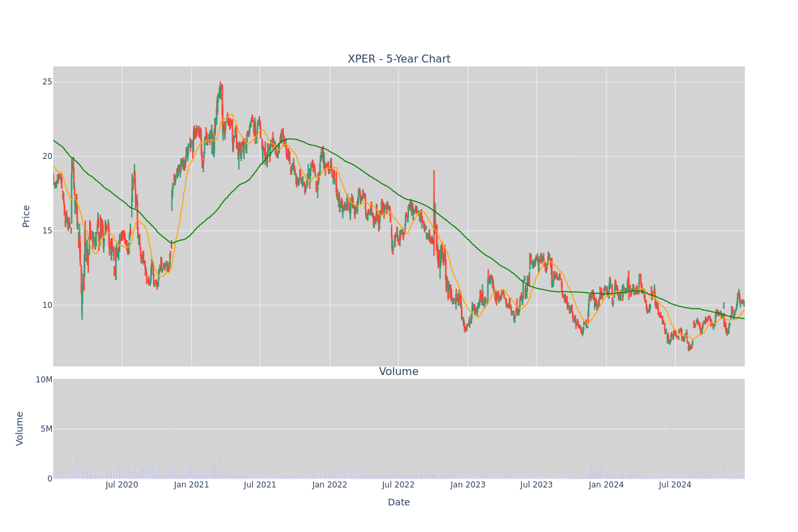Click the 'Jul 2024' date tick
The width and height of the screenshot is (798, 532).
pyautogui.click(x=675, y=485)
